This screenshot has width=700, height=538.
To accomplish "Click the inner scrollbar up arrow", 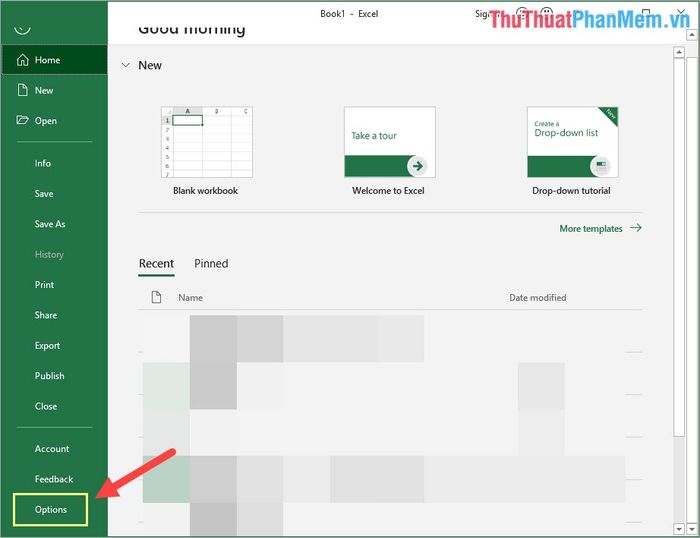I will tap(679, 52).
